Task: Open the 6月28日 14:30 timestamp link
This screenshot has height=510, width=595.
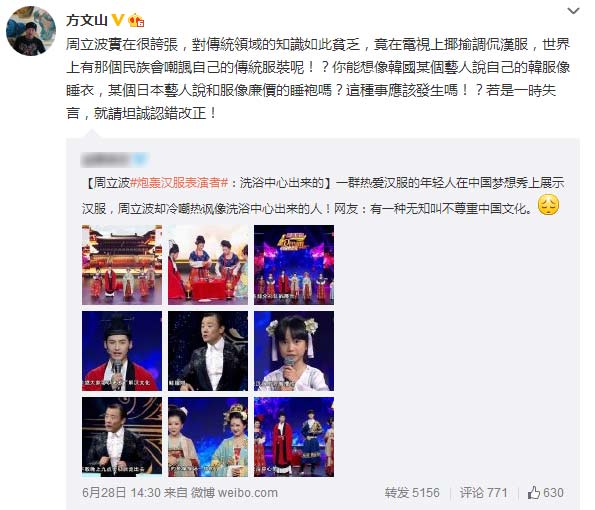Action: [121, 493]
